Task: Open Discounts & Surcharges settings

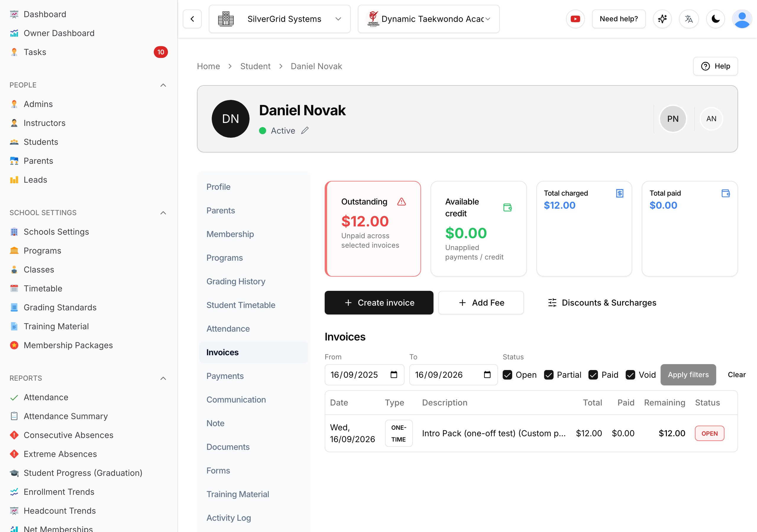Action: (x=602, y=303)
